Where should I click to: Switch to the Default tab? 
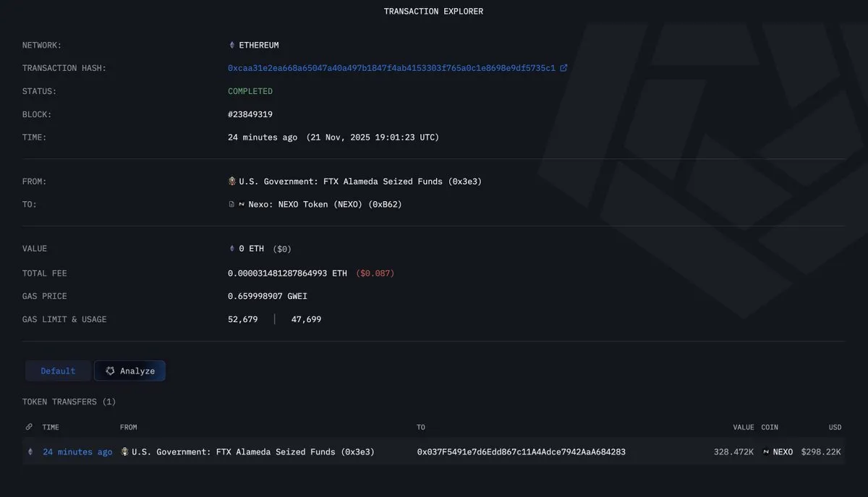(x=58, y=371)
